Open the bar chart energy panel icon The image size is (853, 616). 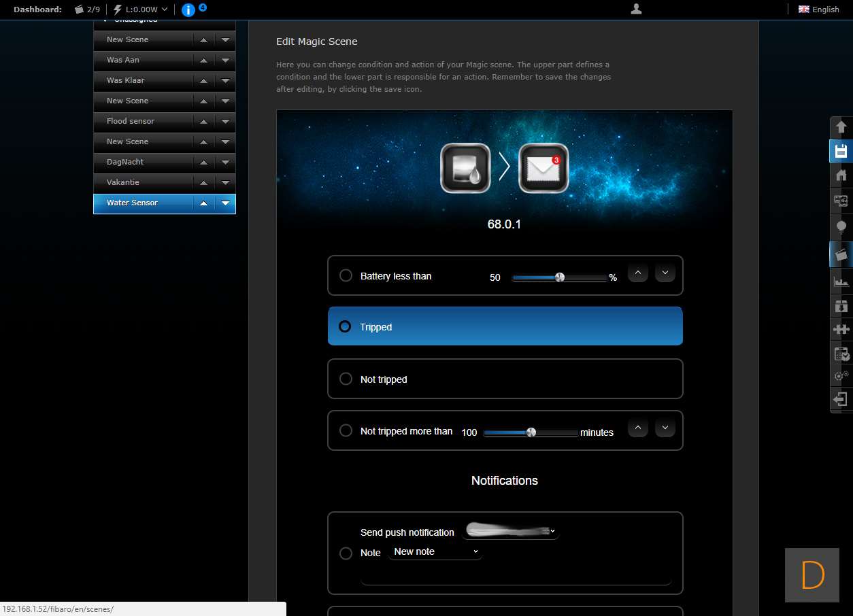(841, 281)
